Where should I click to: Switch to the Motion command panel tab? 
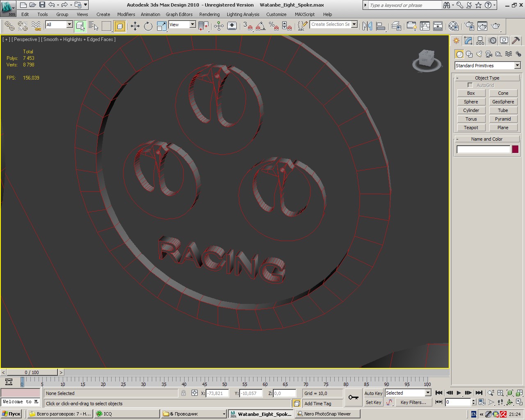(493, 41)
